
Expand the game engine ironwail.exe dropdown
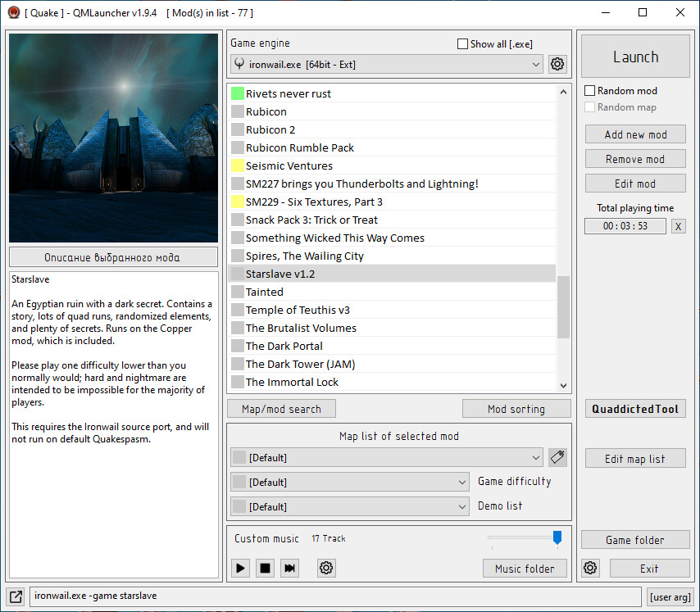click(x=536, y=64)
